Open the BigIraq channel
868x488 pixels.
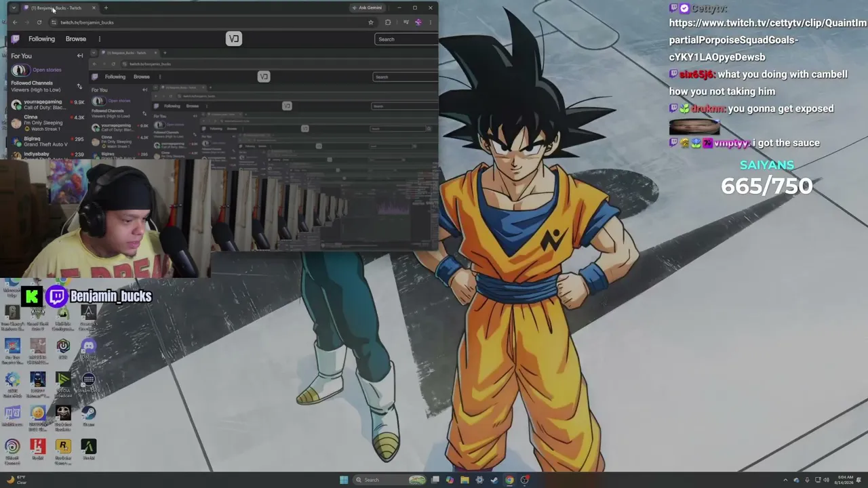click(47, 141)
